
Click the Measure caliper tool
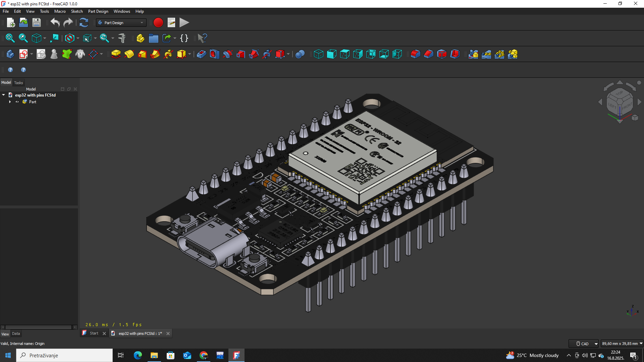[x=122, y=38]
